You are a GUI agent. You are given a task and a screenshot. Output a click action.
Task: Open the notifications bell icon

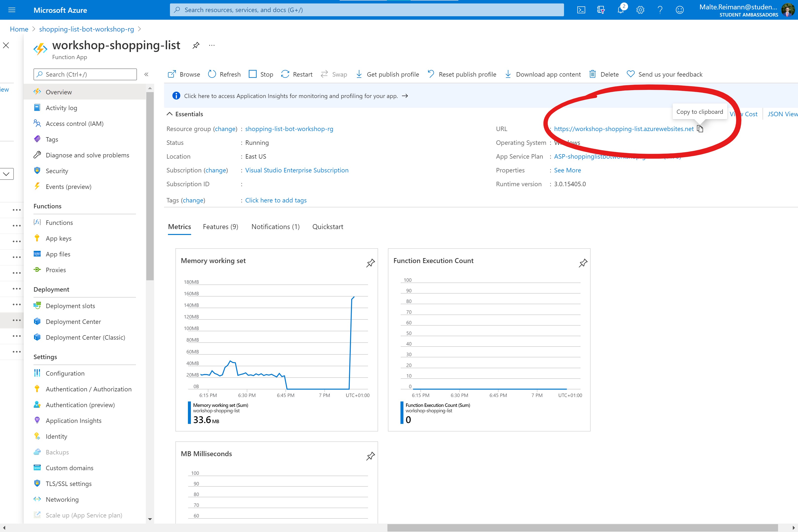point(621,10)
